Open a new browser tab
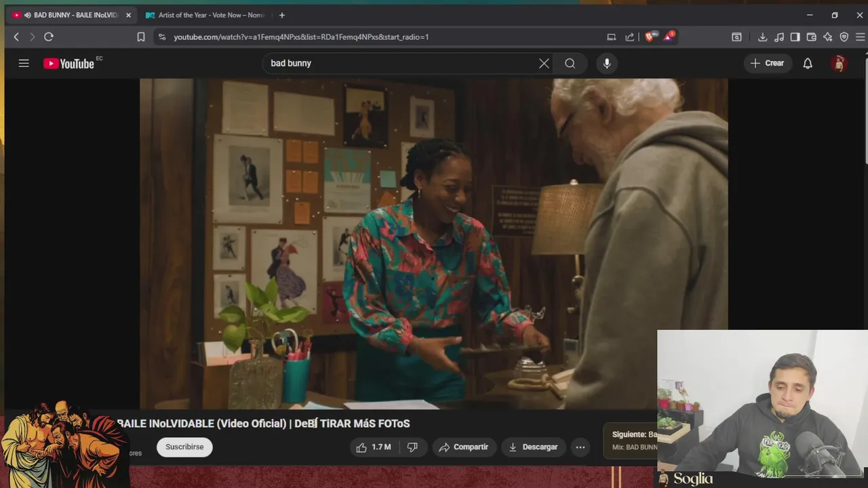The image size is (868, 488). 282,15
